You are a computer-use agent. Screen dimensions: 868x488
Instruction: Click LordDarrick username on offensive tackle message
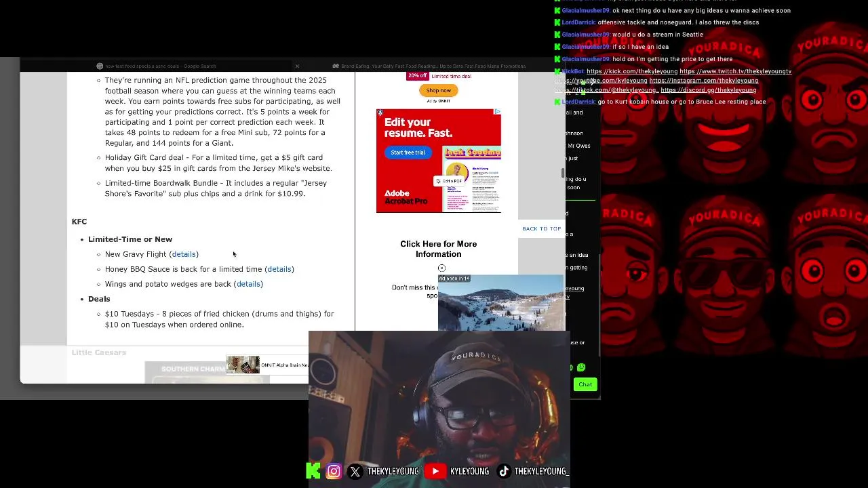tap(578, 22)
